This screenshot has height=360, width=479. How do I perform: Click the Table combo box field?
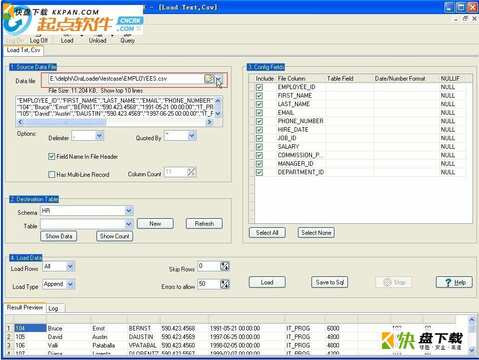[x=87, y=224]
